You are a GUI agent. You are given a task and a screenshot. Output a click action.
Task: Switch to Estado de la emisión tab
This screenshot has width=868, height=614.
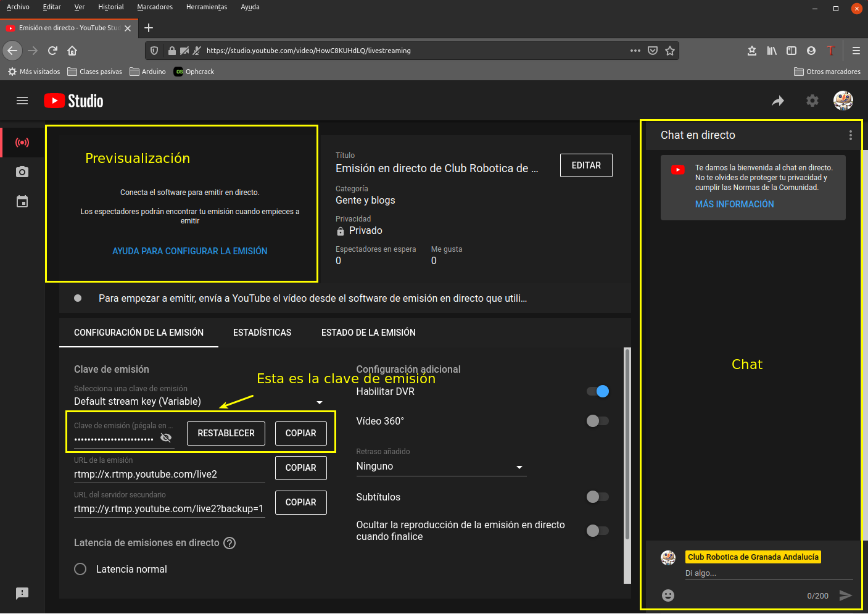(368, 333)
